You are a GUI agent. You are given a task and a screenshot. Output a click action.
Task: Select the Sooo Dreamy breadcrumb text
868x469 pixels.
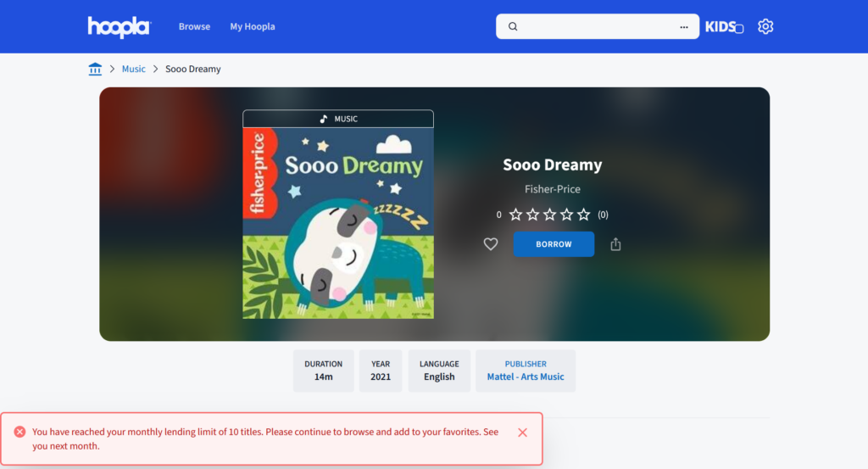point(192,69)
